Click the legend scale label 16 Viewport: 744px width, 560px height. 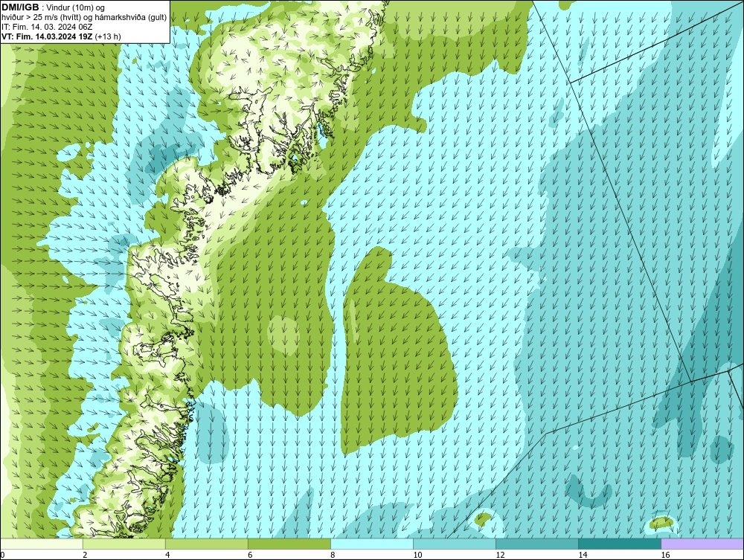pos(665,555)
